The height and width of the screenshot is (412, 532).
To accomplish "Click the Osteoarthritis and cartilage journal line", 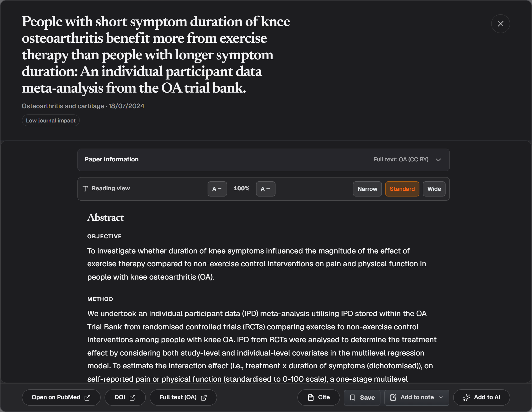I will pyautogui.click(x=83, y=106).
